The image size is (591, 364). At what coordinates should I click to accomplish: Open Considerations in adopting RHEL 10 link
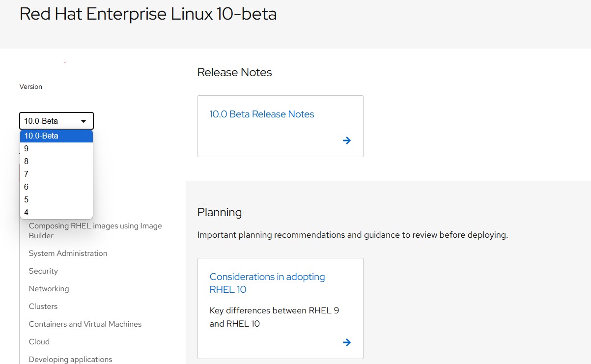point(267,283)
